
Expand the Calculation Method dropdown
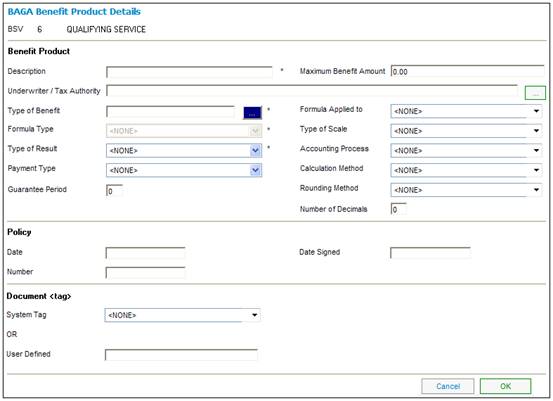click(x=466, y=170)
